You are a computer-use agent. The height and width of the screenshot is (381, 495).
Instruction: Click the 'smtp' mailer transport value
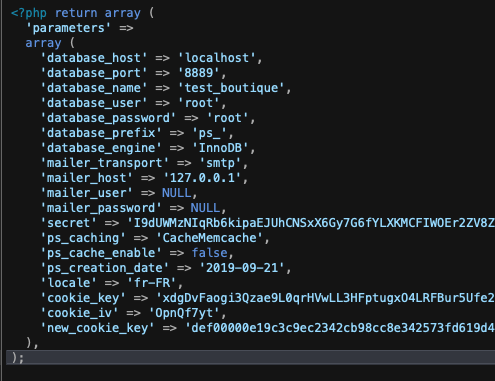(220, 163)
